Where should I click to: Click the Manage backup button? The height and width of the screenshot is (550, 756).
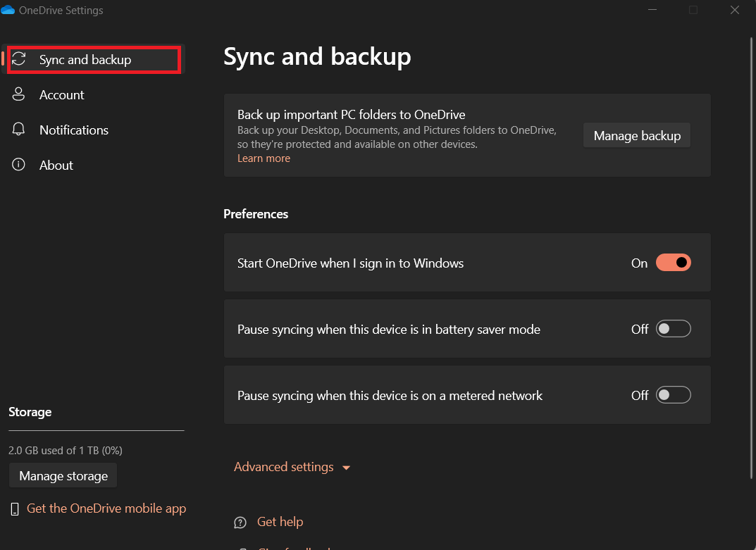[x=636, y=135]
